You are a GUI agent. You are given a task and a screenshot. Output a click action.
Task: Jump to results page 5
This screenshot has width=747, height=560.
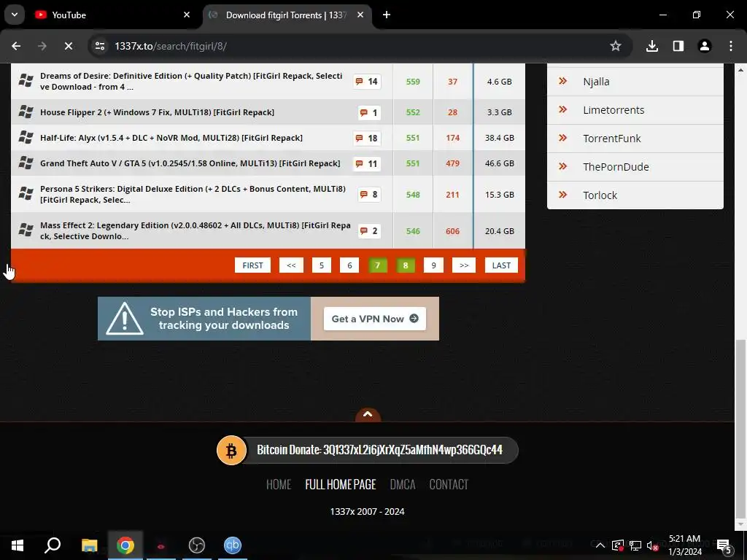(x=322, y=265)
